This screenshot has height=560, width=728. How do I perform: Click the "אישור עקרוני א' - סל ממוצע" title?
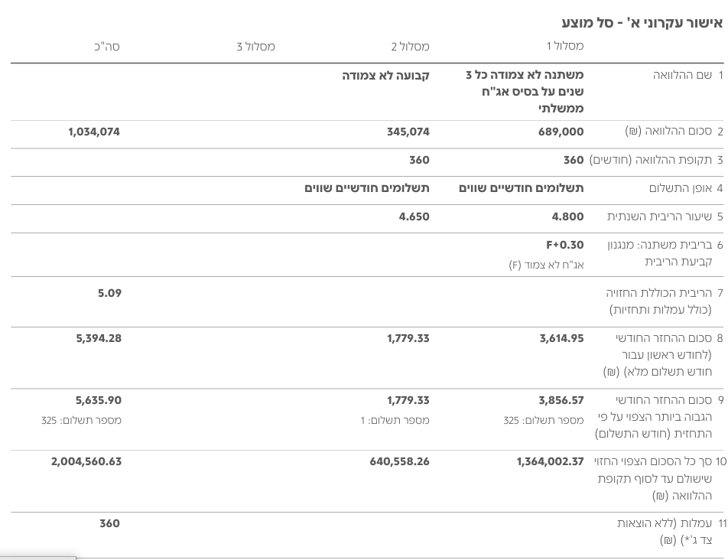click(642, 23)
